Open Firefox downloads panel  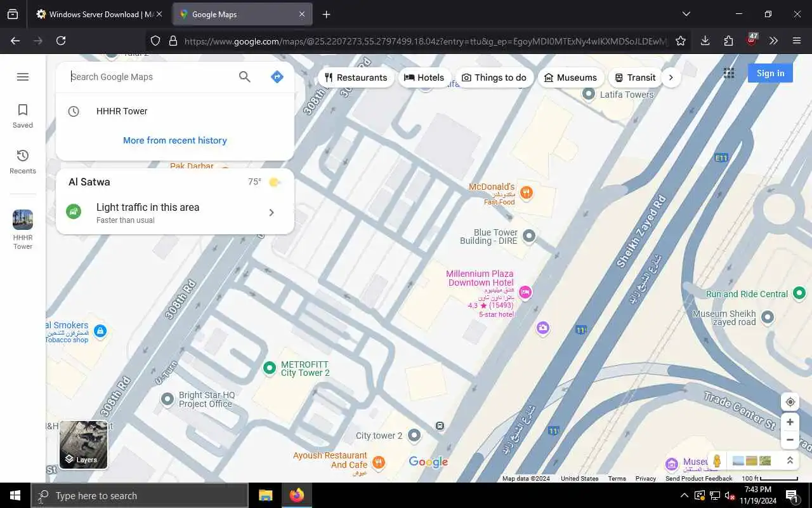(x=705, y=41)
